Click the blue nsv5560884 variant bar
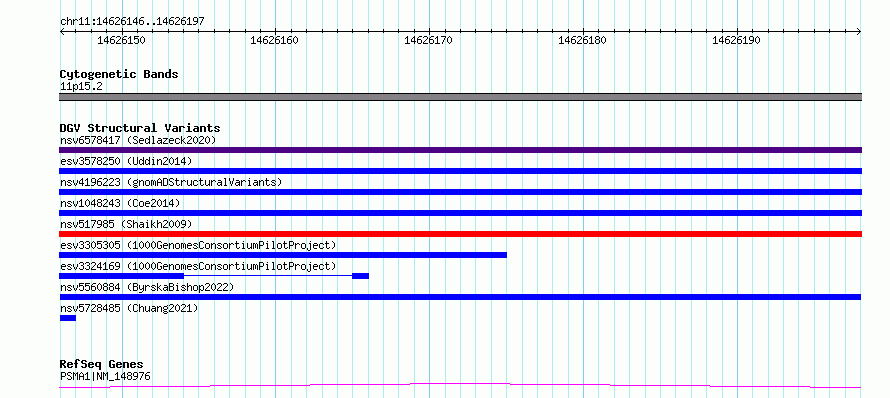The height and width of the screenshot is (398, 890). (x=460, y=297)
